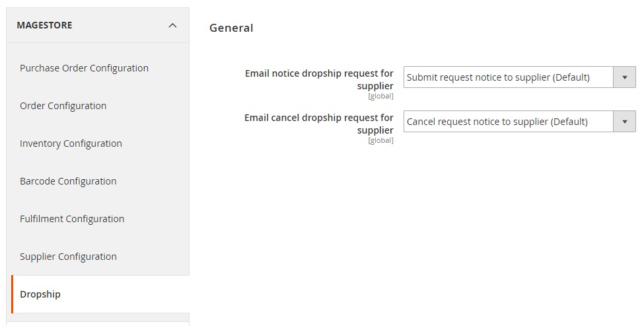Toggle the General section heading
The width and height of the screenshot is (644, 326).
point(231,28)
